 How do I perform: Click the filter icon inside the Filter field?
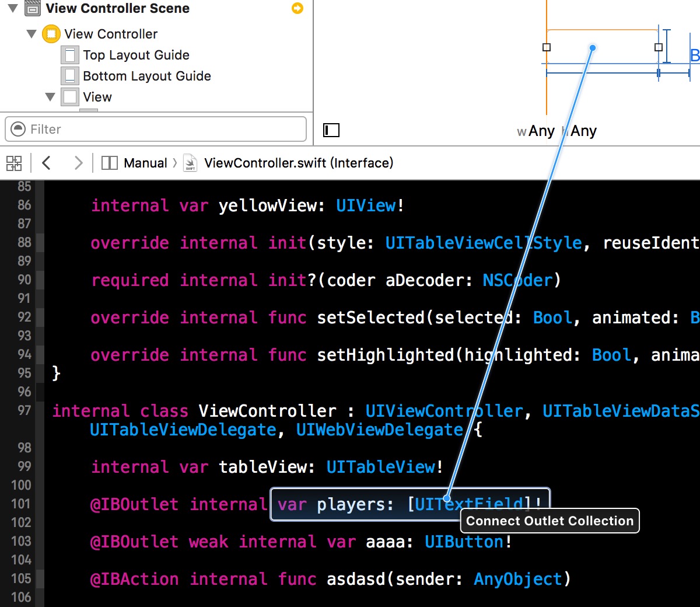pyautogui.click(x=18, y=129)
